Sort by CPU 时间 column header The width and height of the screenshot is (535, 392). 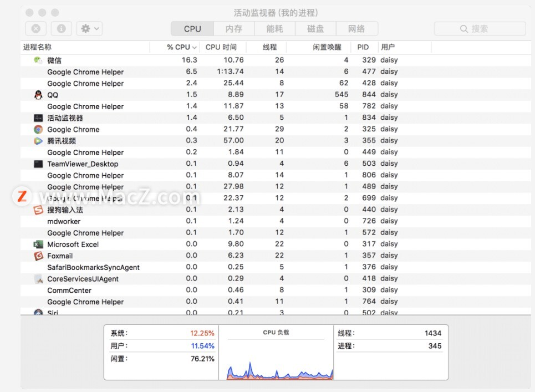(x=223, y=47)
